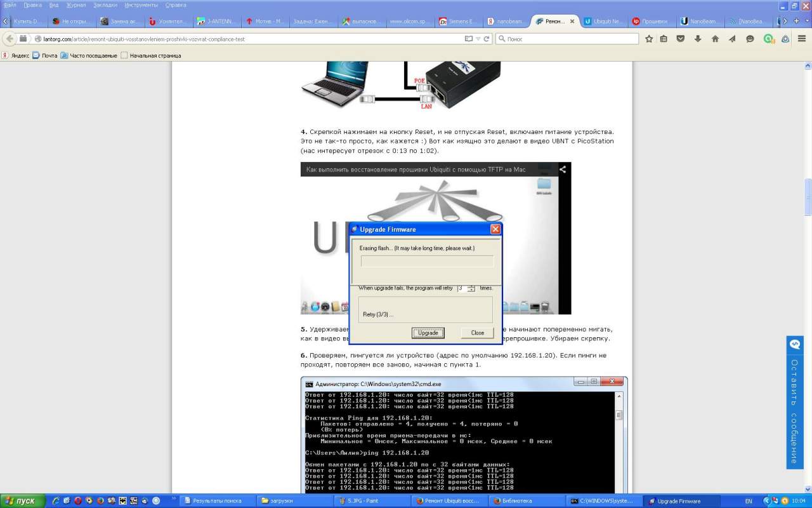
Task: Adjust the retry times spinner arrows
Action: [471, 288]
